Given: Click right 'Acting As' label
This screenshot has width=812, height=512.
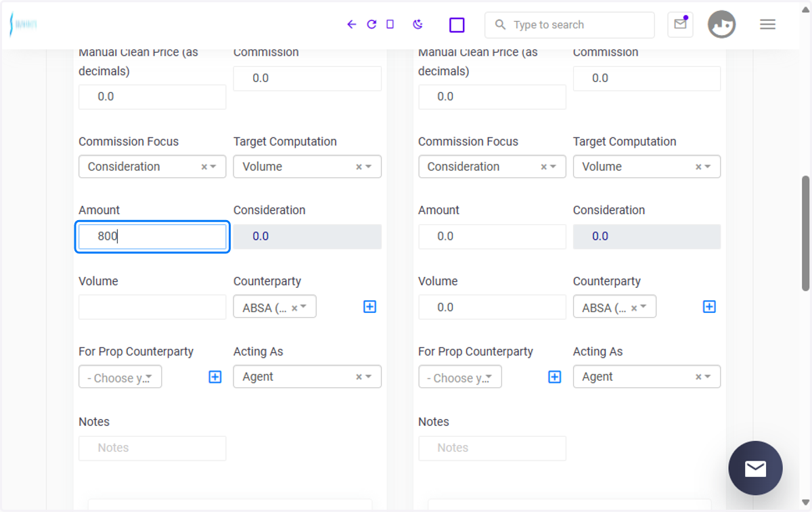Looking at the screenshot, I should tap(597, 351).
